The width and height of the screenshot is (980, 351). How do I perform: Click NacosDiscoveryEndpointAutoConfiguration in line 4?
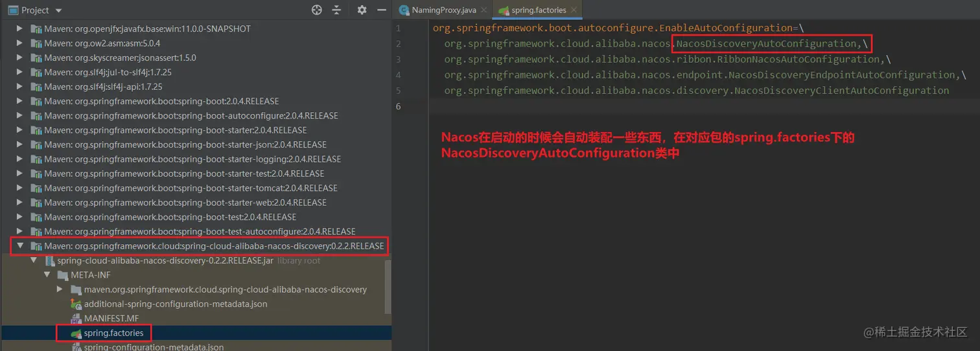pyautogui.click(x=842, y=74)
